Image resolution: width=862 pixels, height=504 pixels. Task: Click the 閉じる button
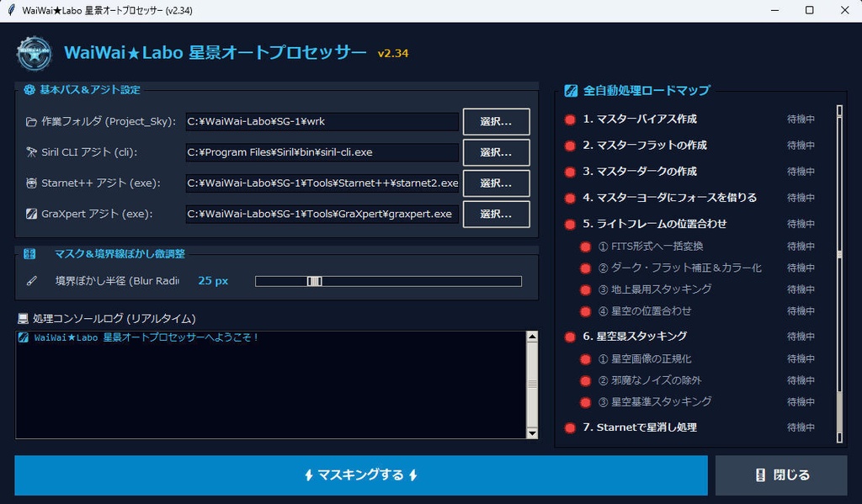pyautogui.click(x=781, y=475)
